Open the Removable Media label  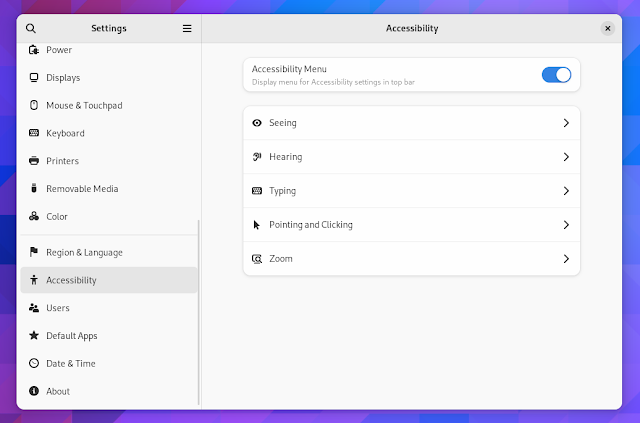82,189
